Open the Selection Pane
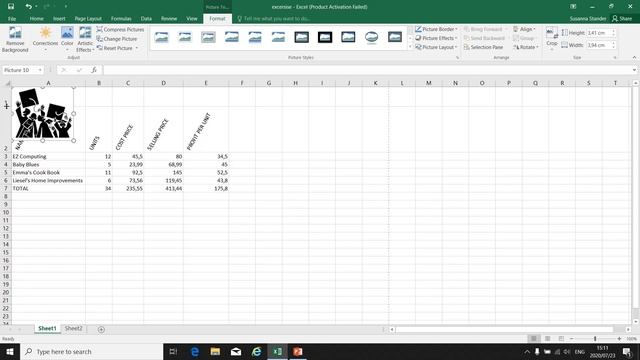This screenshot has height=360, width=640. click(x=483, y=47)
